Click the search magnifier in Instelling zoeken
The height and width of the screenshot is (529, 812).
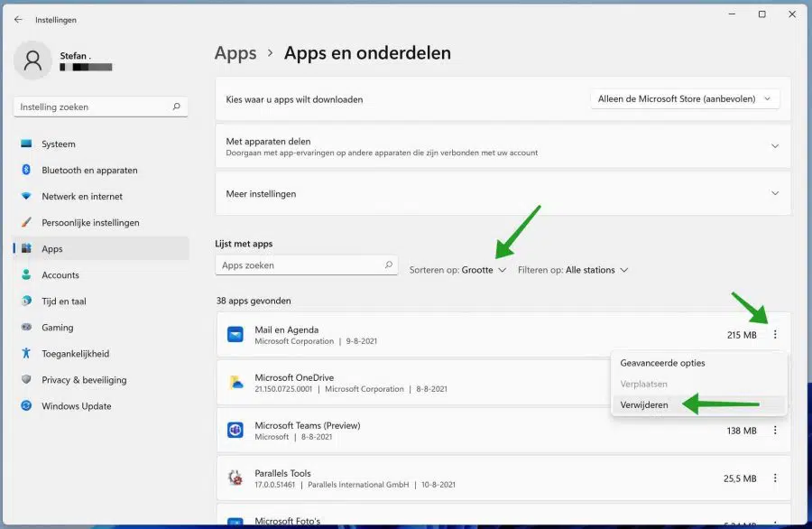coord(176,107)
